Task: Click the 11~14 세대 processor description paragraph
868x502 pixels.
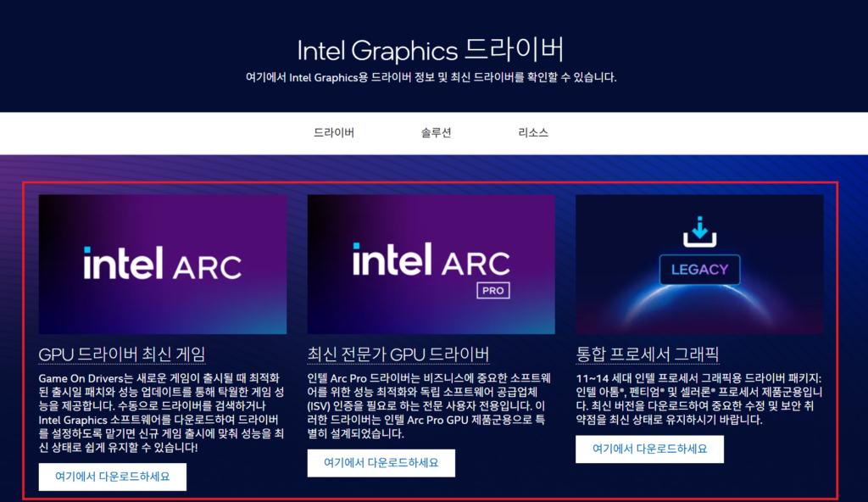Action: [x=698, y=398]
